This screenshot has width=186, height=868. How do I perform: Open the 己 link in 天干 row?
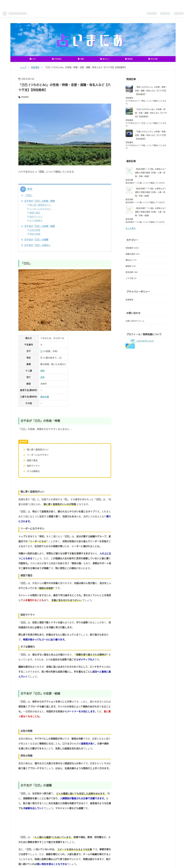point(41,351)
